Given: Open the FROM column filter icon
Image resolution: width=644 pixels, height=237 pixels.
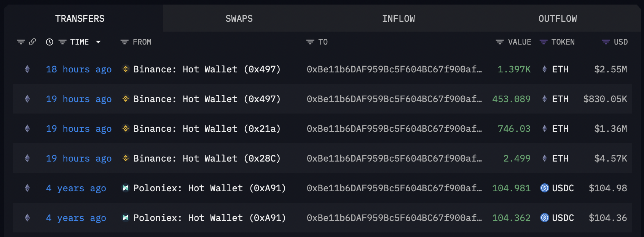Looking at the screenshot, I should click(x=124, y=42).
